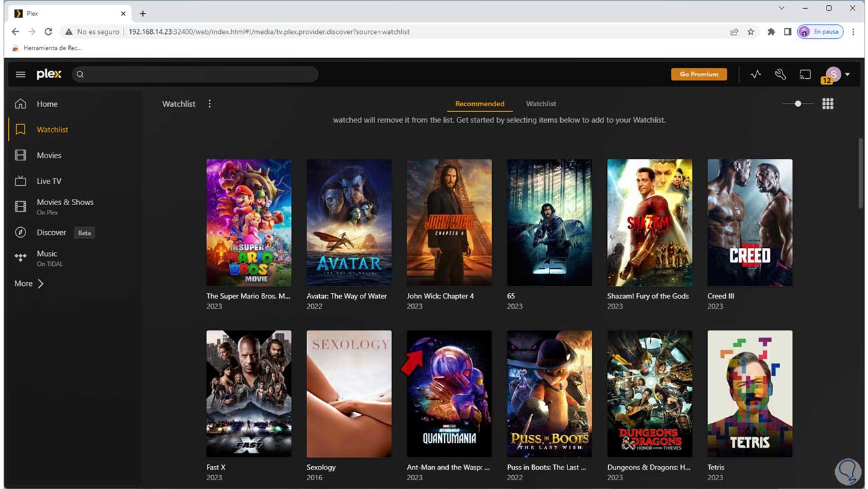Share this page from address bar
868x489 pixels.
tap(734, 31)
